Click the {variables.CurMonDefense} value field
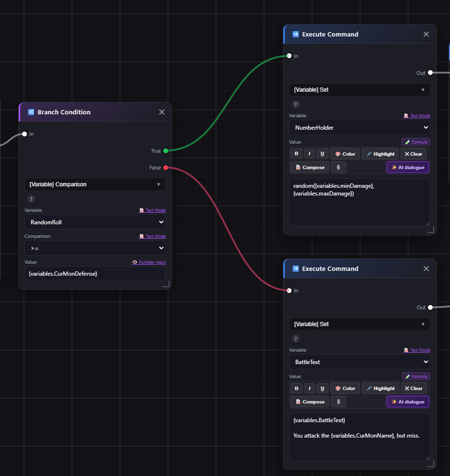 [95, 273]
